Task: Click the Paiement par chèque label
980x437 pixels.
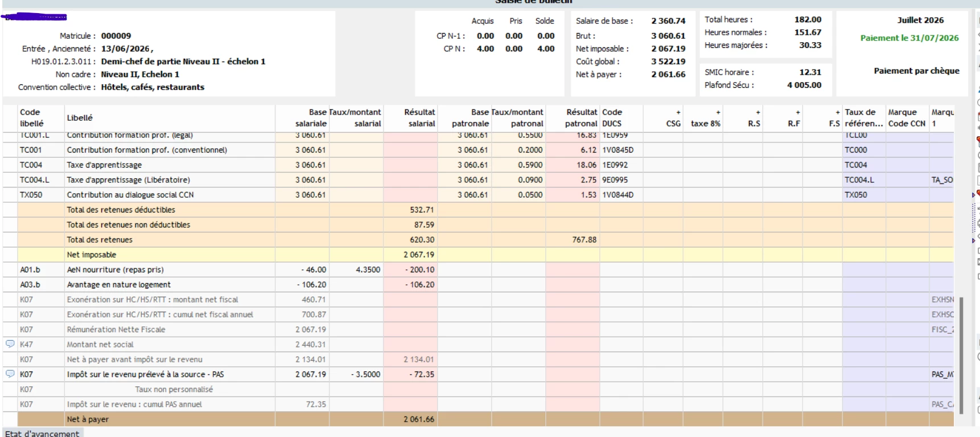Action: pos(916,71)
